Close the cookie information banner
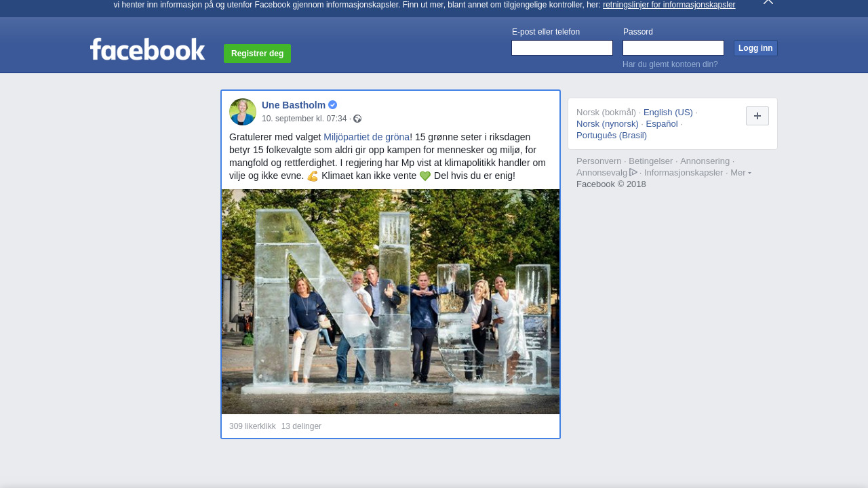Image resolution: width=868 pixels, height=488 pixels. tap(768, 2)
